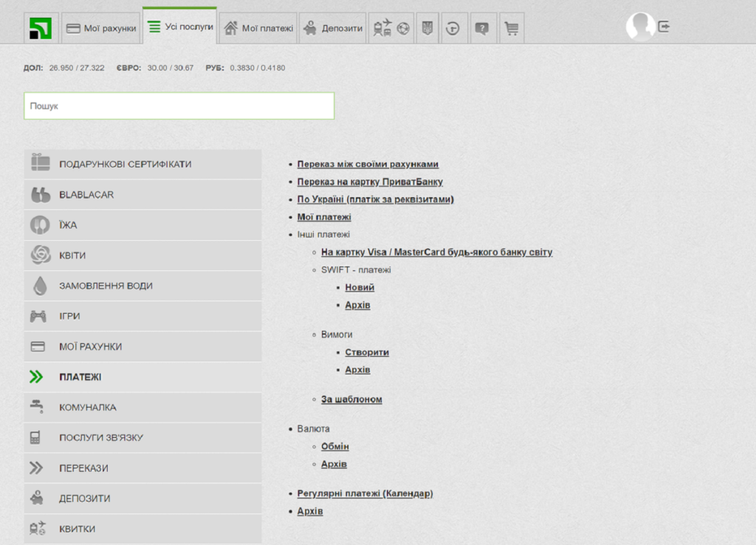Click the Регулярні платежі (Календар) link
The height and width of the screenshot is (545, 756).
[x=365, y=493]
